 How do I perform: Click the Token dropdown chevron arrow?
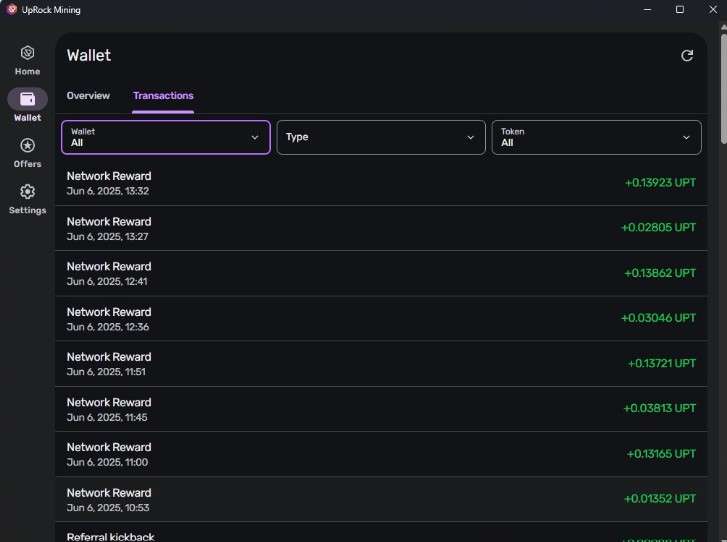(686, 138)
